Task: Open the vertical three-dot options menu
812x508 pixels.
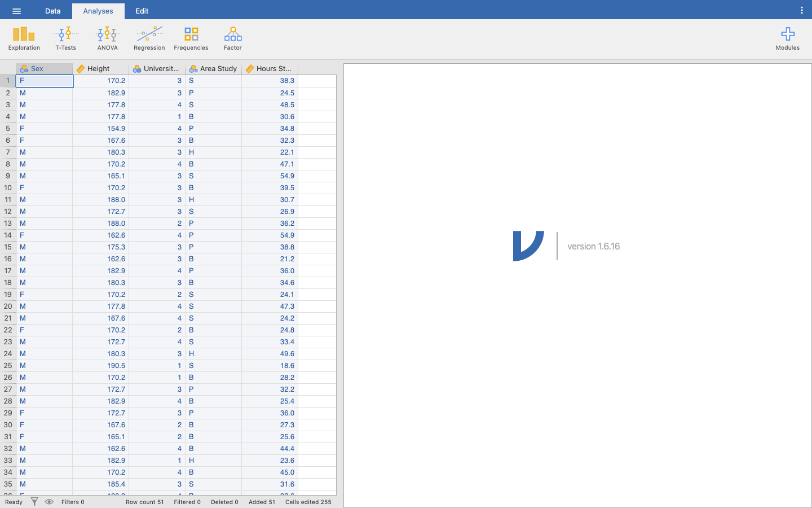Action: tap(802, 11)
